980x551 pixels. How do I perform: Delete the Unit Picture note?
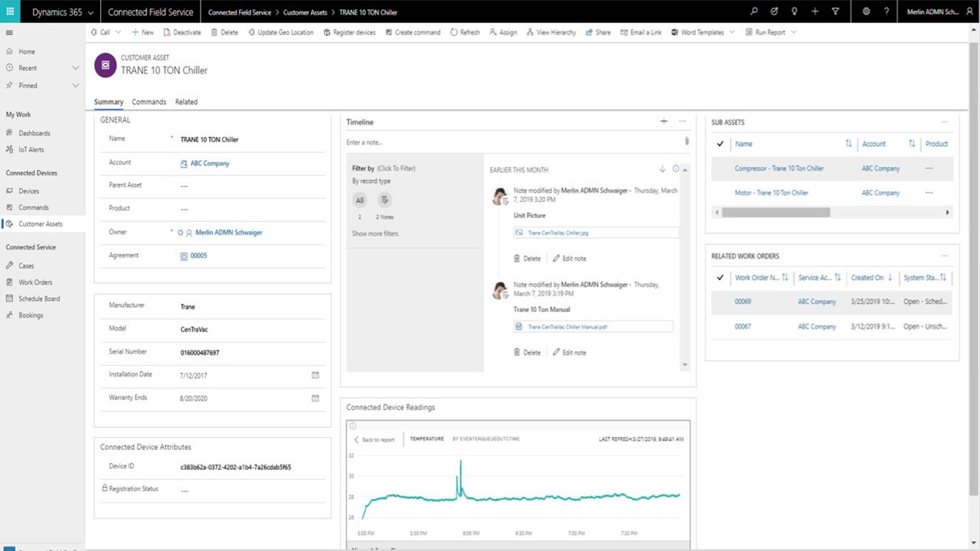527,259
